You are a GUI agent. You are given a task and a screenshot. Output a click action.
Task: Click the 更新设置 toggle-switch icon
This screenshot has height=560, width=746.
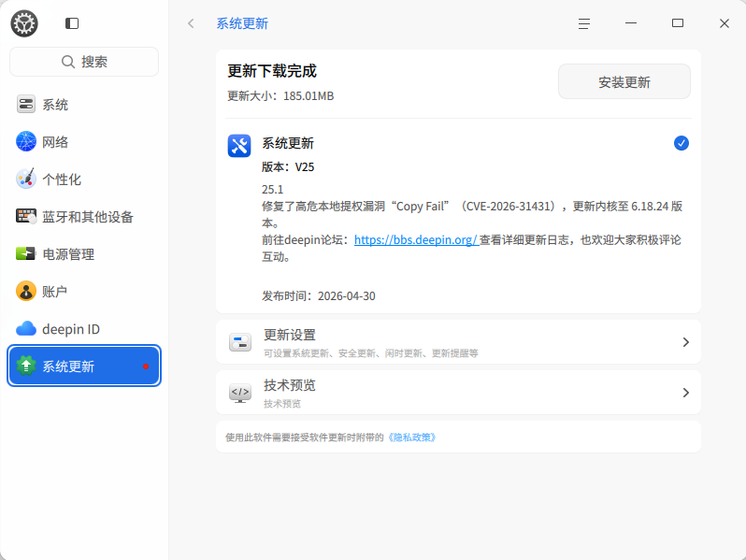[239, 342]
